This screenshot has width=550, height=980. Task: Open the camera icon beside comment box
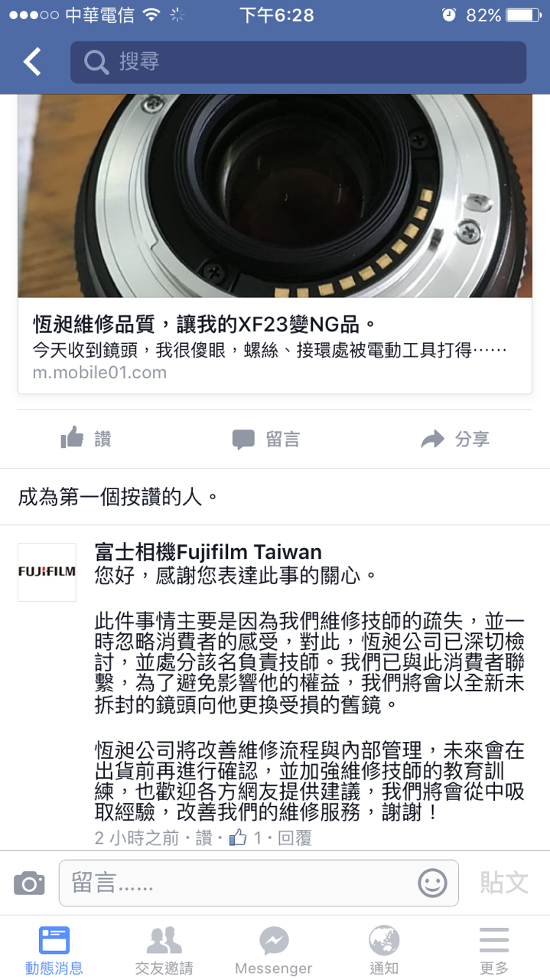pos(29,884)
